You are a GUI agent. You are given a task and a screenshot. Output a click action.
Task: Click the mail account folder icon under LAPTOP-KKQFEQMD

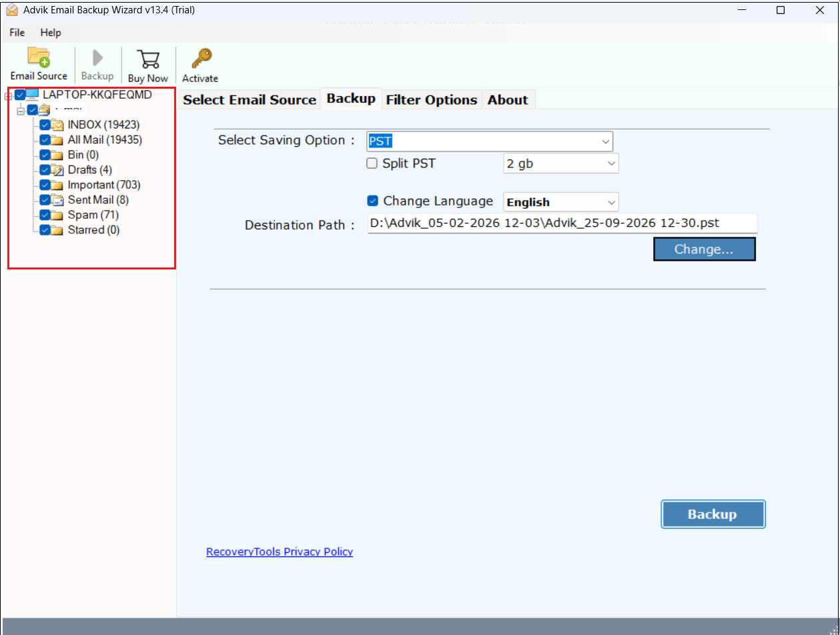click(45, 110)
